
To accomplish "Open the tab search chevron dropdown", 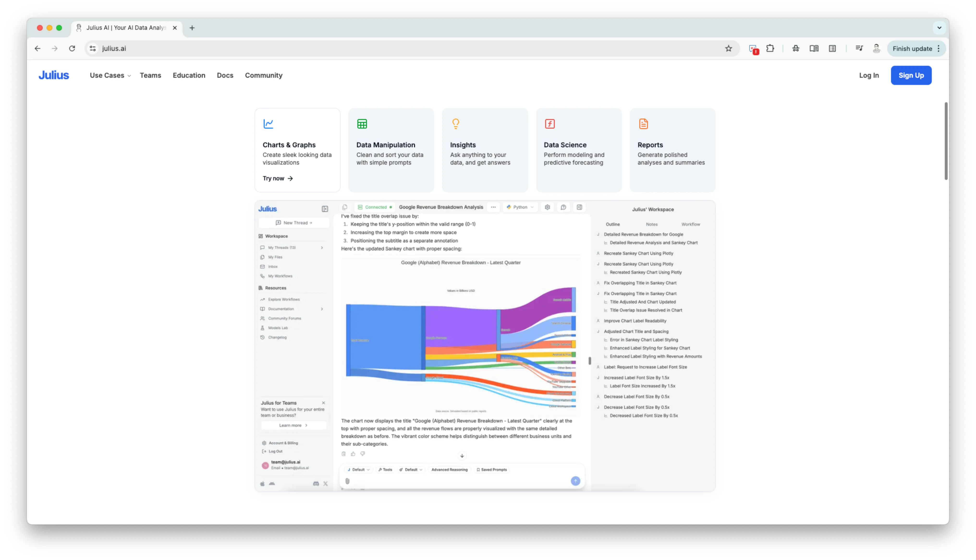I will coord(939,28).
